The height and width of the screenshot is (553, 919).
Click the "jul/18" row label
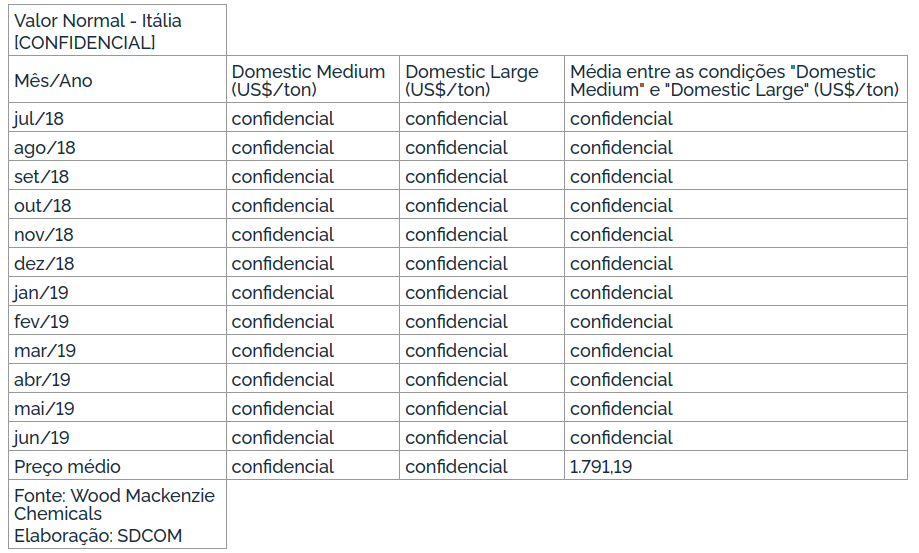(39, 119)
